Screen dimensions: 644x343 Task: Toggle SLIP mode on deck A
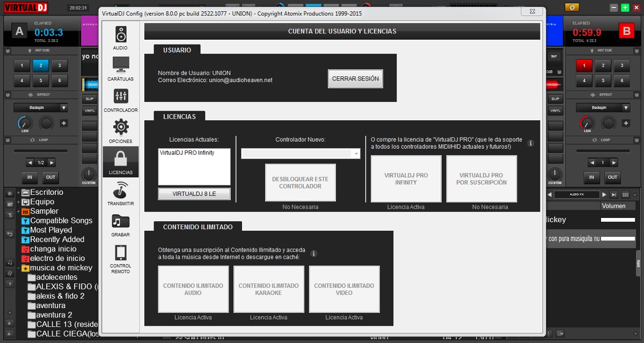(x=89, y=99)
